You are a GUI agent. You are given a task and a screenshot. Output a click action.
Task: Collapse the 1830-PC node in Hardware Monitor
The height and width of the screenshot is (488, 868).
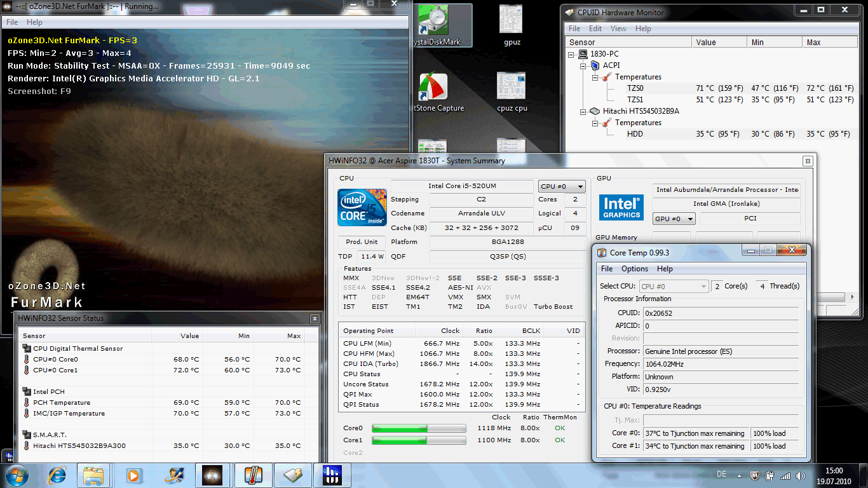[x=571, y=54]
